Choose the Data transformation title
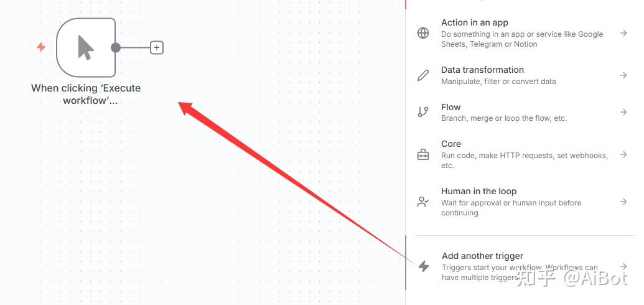The height and width of the screenshot is (305, 644). [x=482, y=70]
